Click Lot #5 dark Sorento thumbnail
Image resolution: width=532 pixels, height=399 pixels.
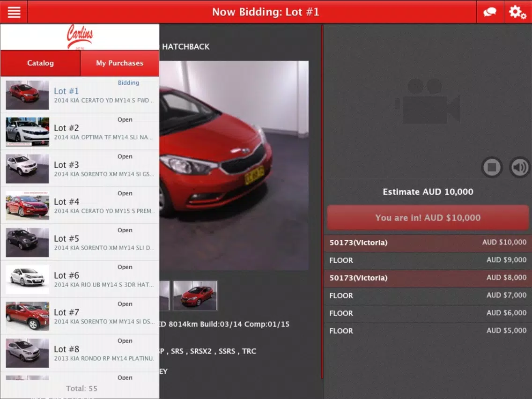click(x=28, y=243)
